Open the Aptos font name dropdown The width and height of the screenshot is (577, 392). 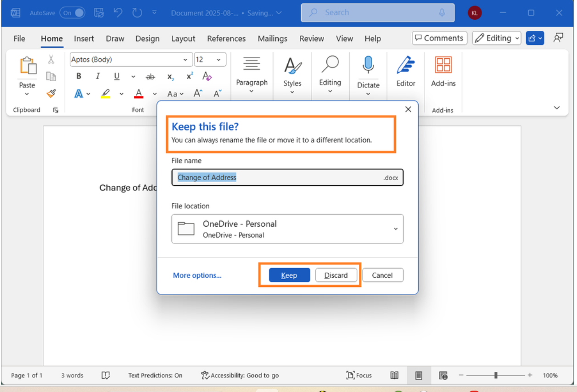point(185,60)
